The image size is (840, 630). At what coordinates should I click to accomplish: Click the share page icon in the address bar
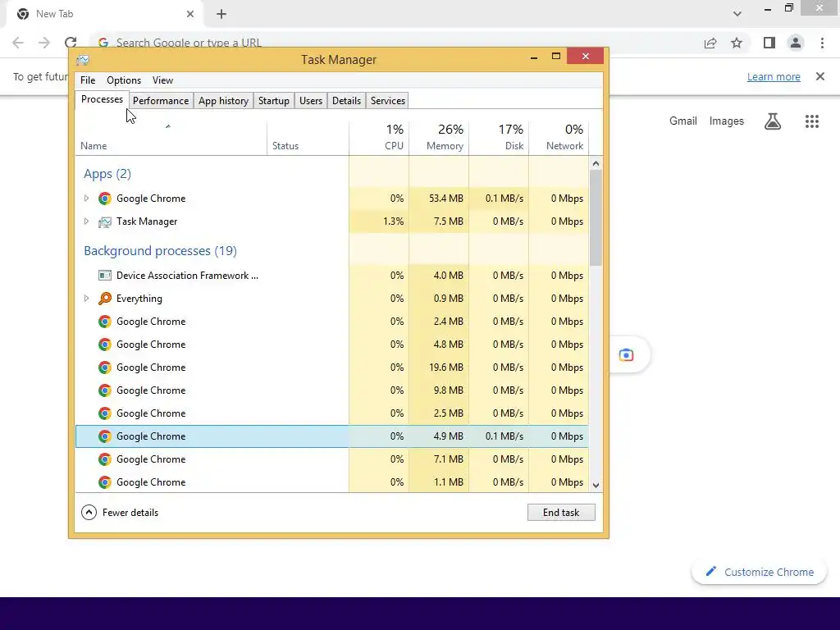(x=710, y=43)
